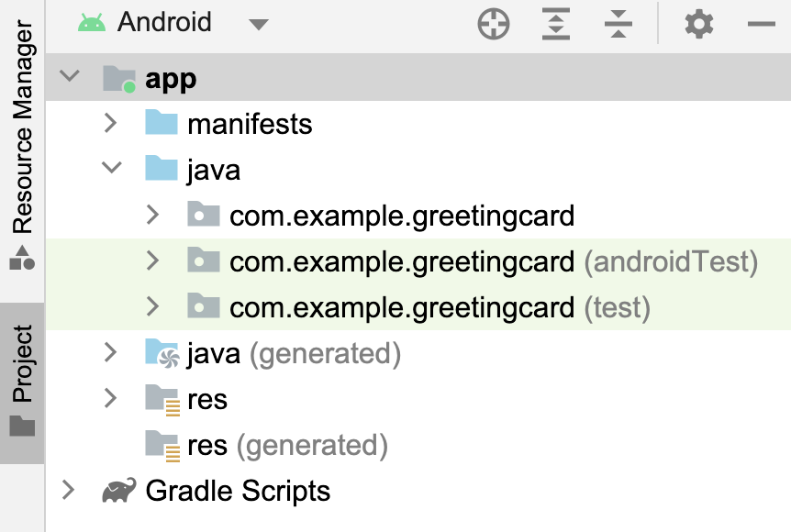This screenshot has height=532, width=791.
Task: Open the Android view dropdown arrow
Action: click(259, 25)
